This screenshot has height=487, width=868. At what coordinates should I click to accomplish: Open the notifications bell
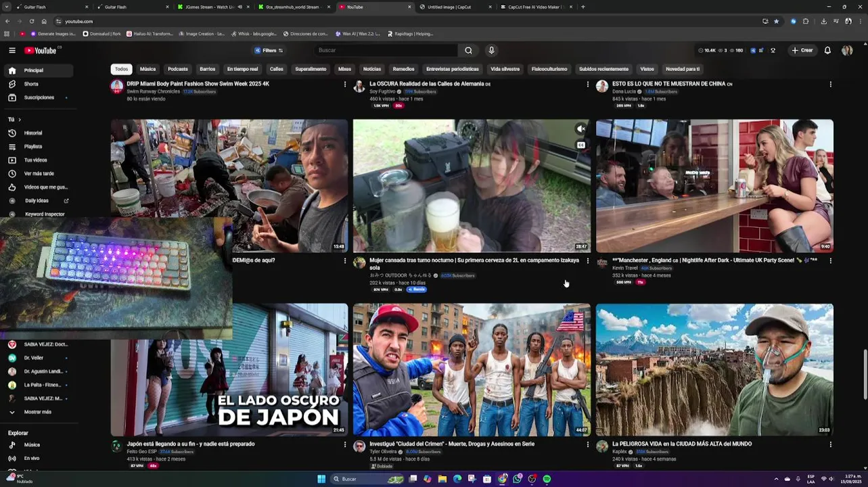click(827, 51)
